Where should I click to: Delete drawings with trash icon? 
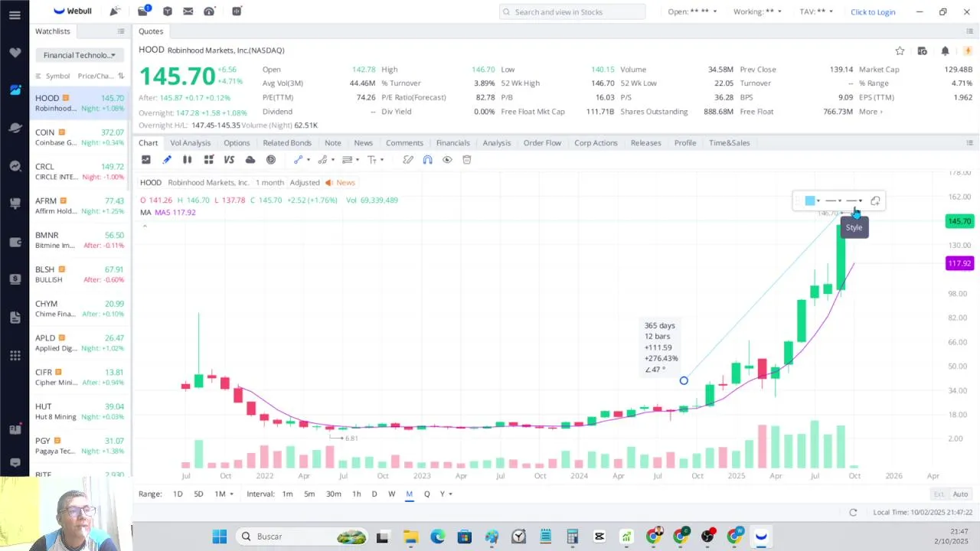coord(467,159)
